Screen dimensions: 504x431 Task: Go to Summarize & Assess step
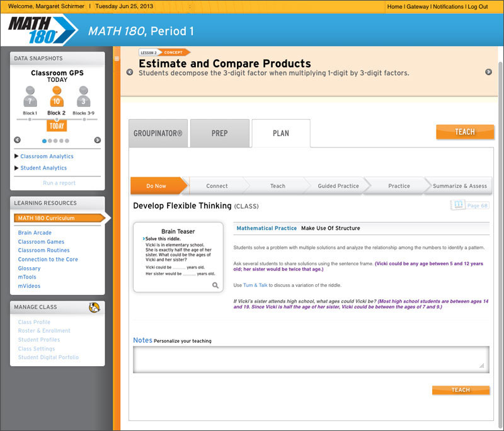tap(460, 186)
